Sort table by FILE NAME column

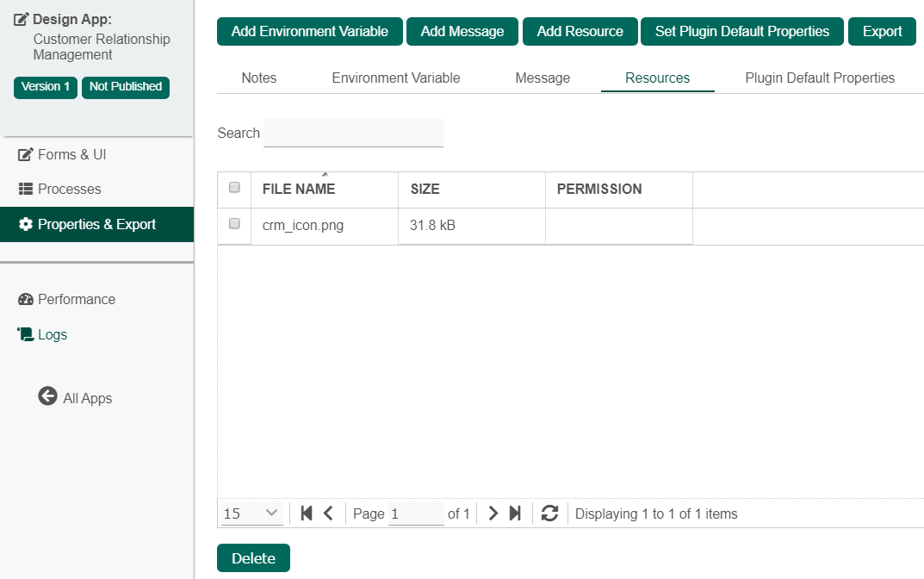coord(299,189)
